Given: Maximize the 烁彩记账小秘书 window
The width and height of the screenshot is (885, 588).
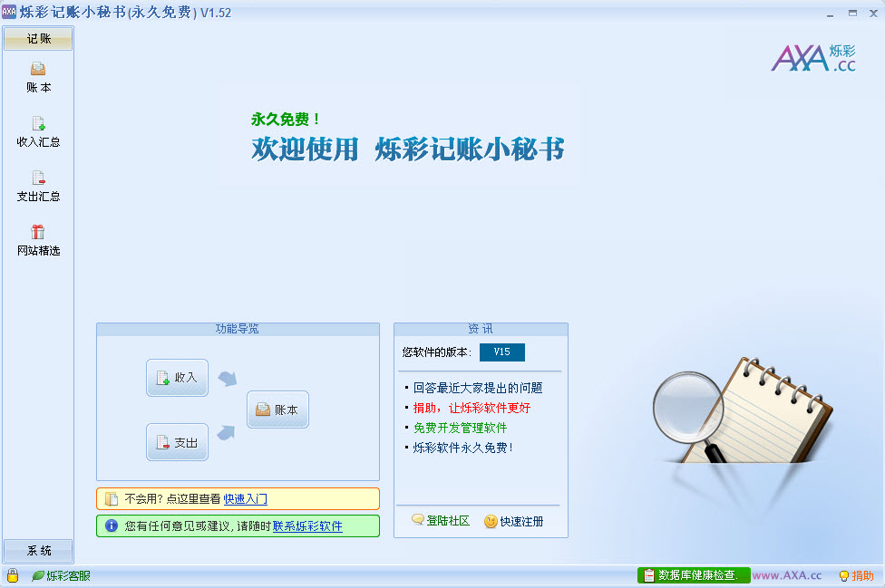Looking at the screenshot, I should [852, 13].
